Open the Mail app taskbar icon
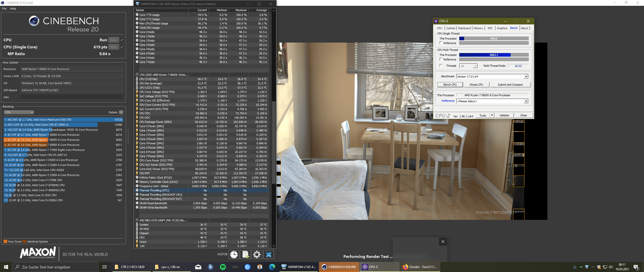Screen dimensions: 644x272 click(x=198, y=267)
